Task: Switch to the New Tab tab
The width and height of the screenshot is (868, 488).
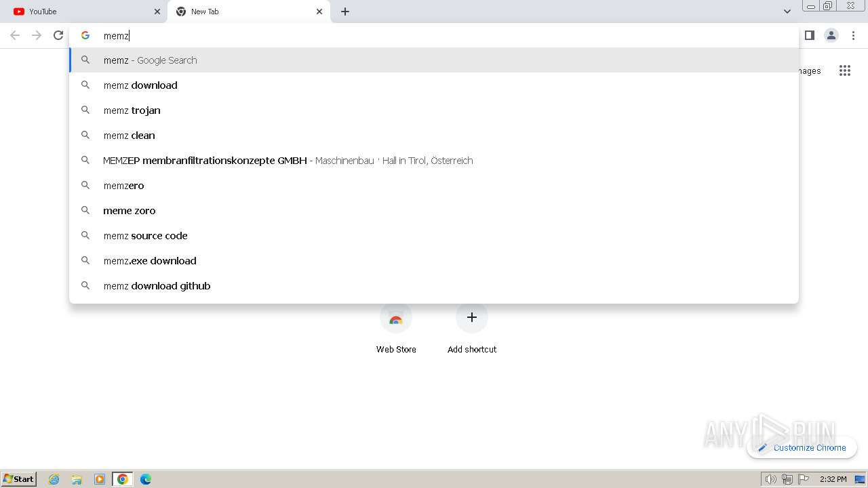Action: click(249, 12)
